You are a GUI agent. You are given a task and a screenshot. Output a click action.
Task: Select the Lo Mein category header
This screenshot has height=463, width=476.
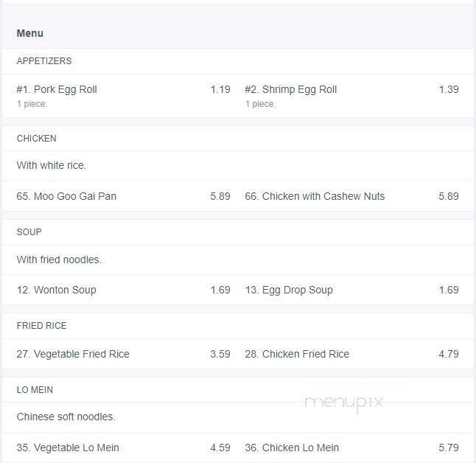35,390
